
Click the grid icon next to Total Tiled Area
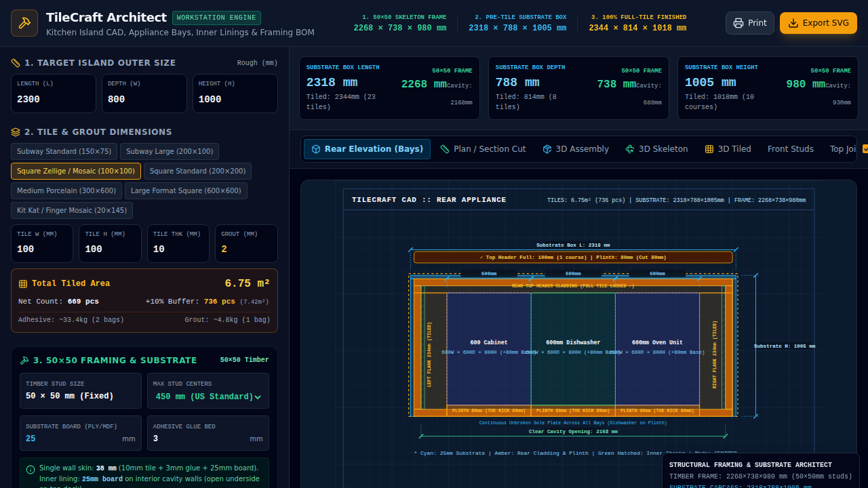23,284
